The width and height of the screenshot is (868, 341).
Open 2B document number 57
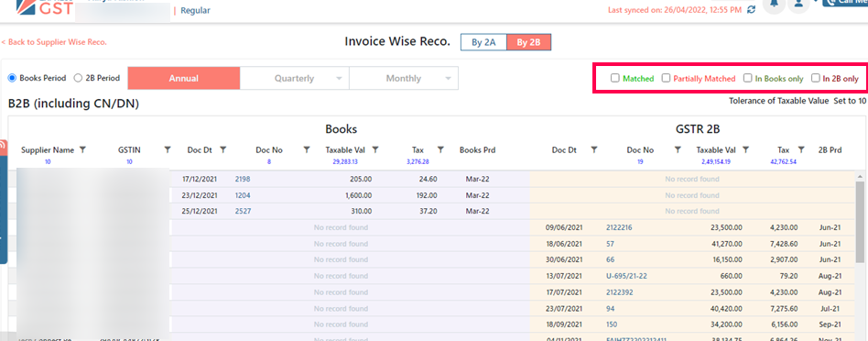(x=611, y=244)
